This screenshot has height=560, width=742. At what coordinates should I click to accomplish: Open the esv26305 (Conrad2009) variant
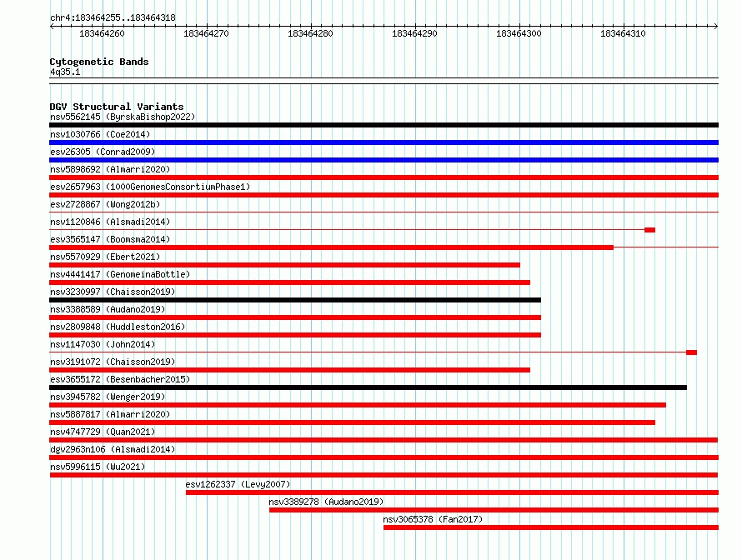[x=103, y=152]
